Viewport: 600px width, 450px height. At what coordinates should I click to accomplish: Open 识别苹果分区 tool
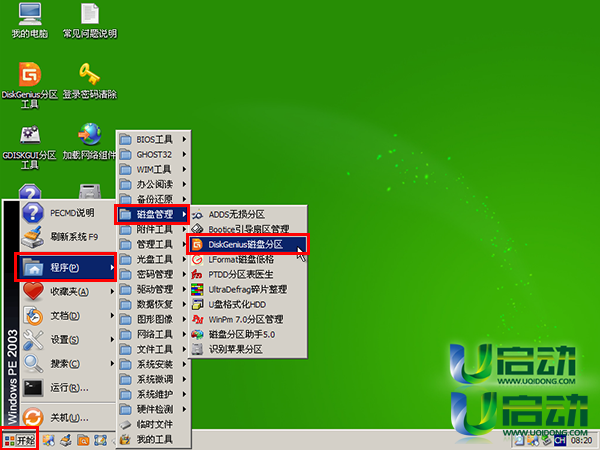248,349
